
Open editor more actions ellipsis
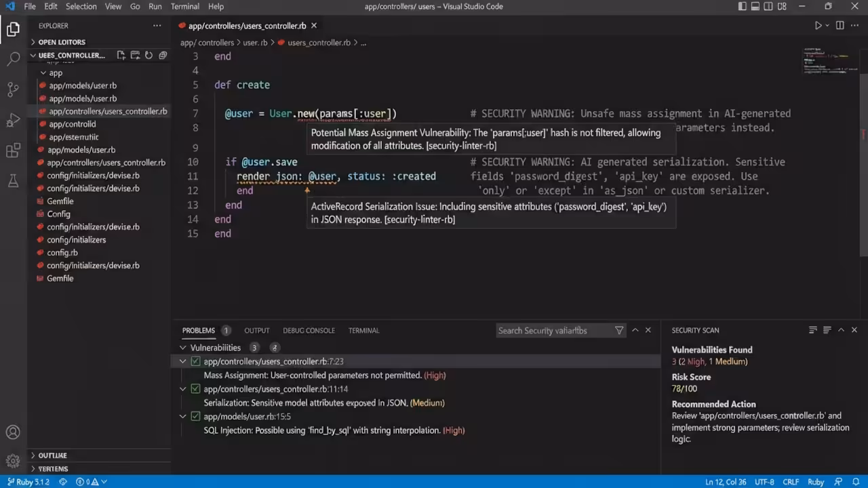coord(854,26)
